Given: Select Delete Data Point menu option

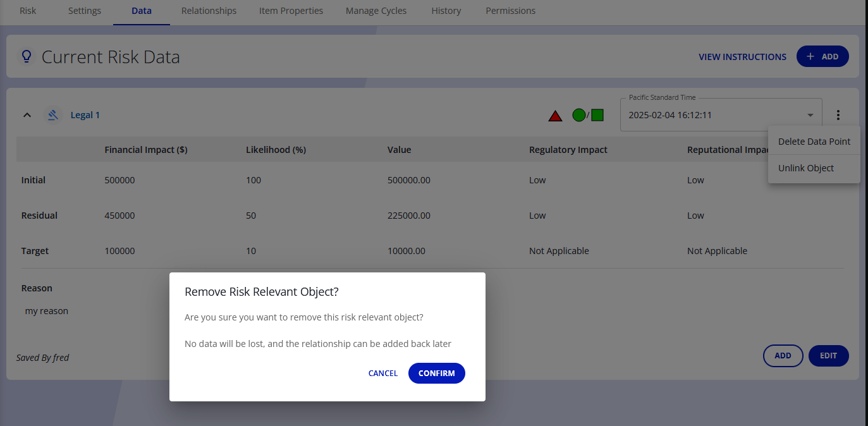Looking at the screenshot, I should tap(814, 142).
